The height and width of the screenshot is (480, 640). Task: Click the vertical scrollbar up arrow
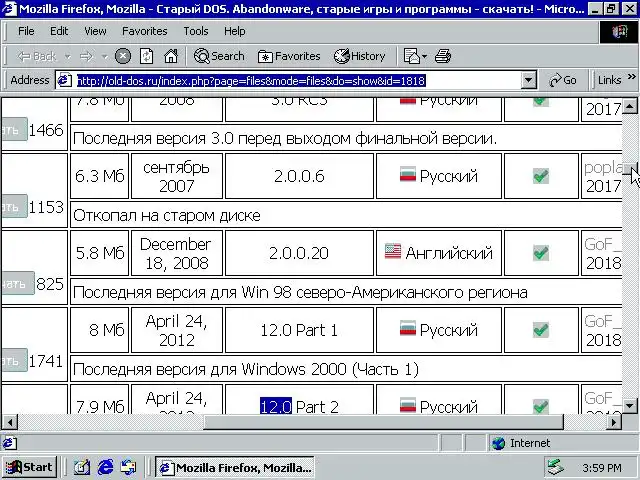630,107
